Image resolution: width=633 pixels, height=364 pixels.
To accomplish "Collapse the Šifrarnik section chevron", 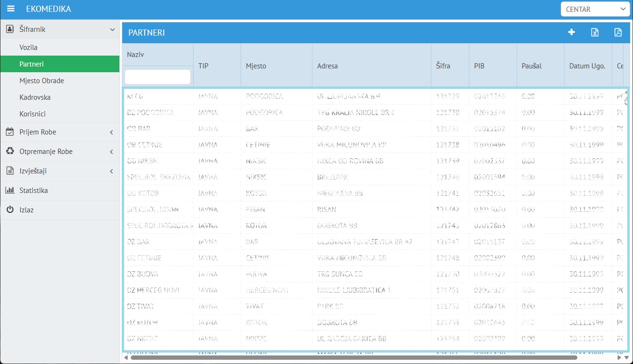I will click(x=112, y=29).
